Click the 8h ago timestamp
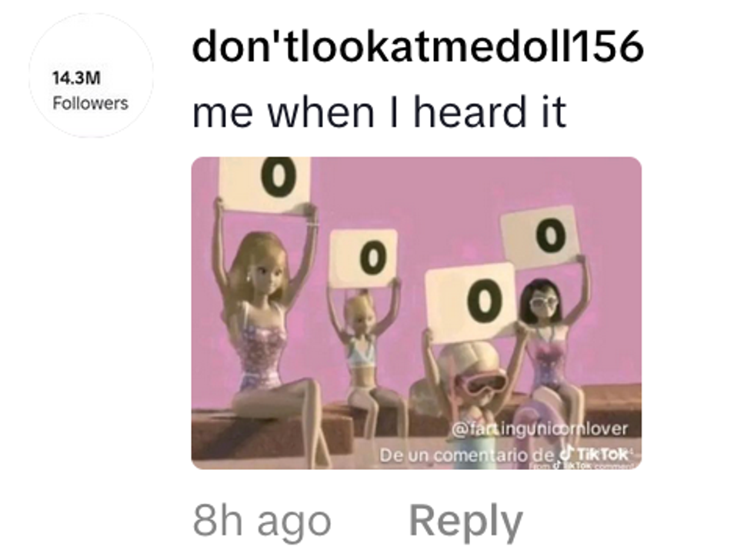The height and width of the screenshot is (560, 754). click(262, 521)
